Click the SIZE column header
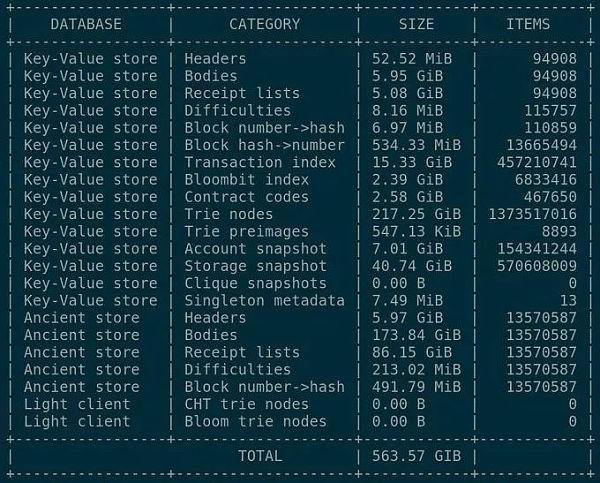Image resolution: width=600 pixels, height=483 pixels. click(415, 24)
